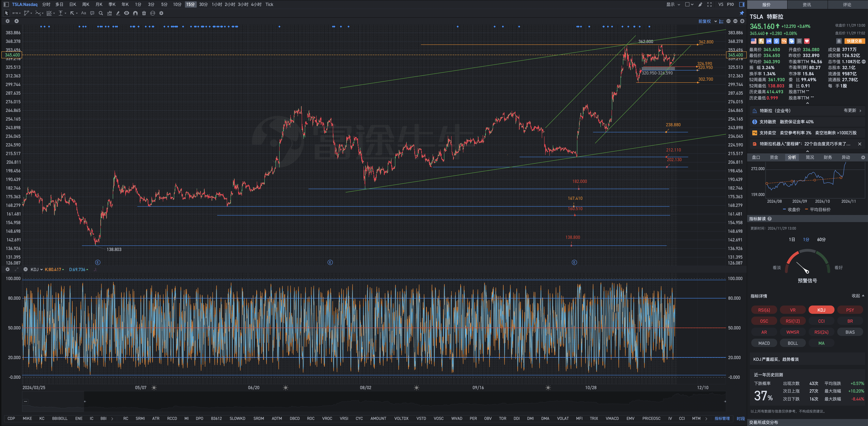Open the 前复权 adjustment dropdown

click(707, 21)
